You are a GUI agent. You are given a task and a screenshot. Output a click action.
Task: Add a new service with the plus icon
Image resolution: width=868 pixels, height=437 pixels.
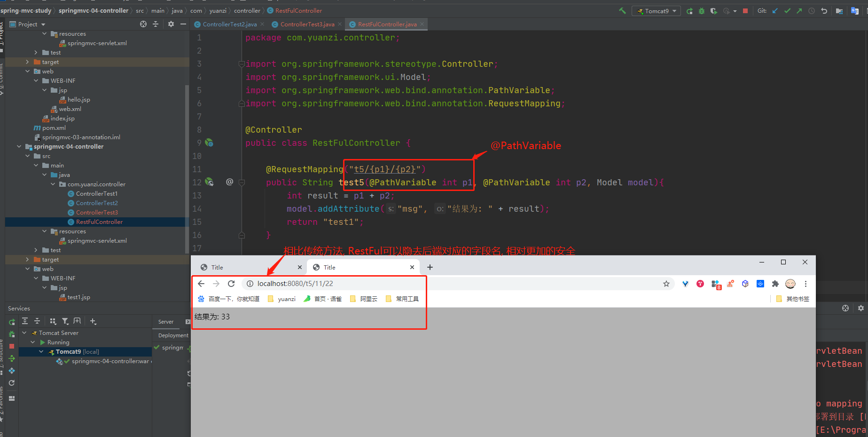coord(93,321)
